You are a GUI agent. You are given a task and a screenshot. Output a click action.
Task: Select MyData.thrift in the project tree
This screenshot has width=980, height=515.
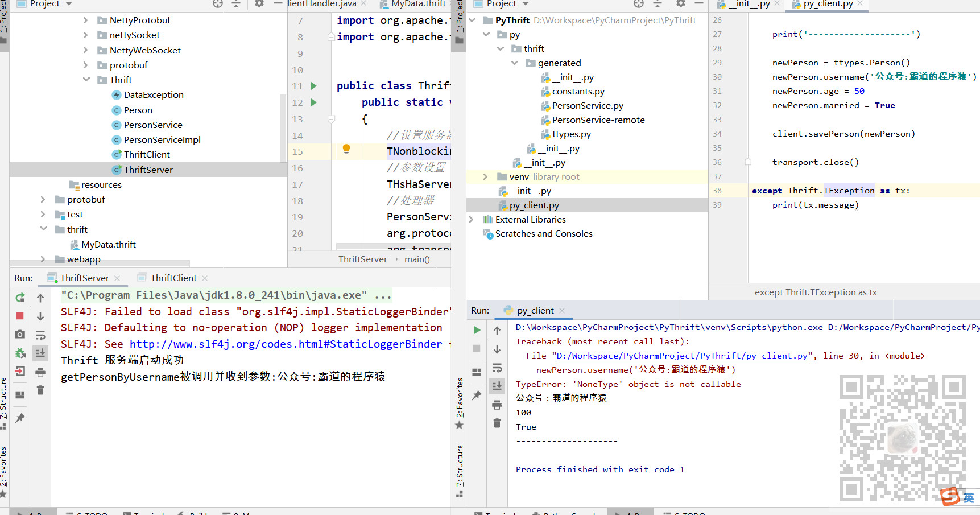pyautogui.click(x=108, y=244)
